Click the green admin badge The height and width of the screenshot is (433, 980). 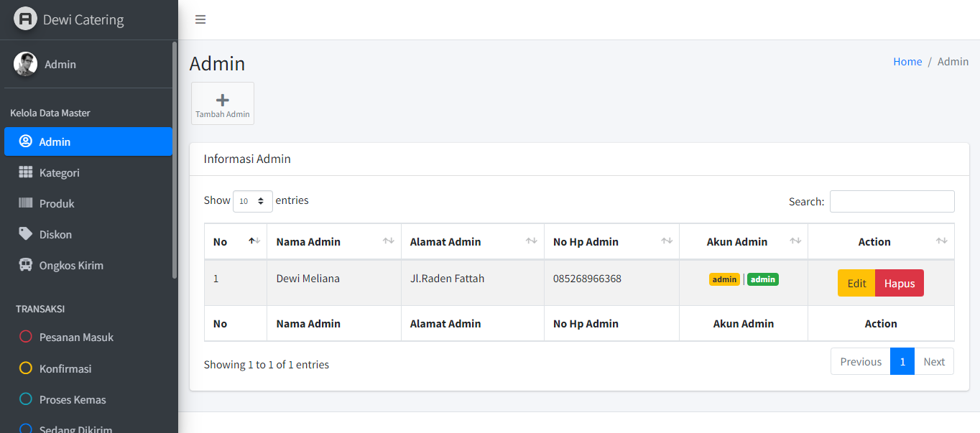click(763, 279)
